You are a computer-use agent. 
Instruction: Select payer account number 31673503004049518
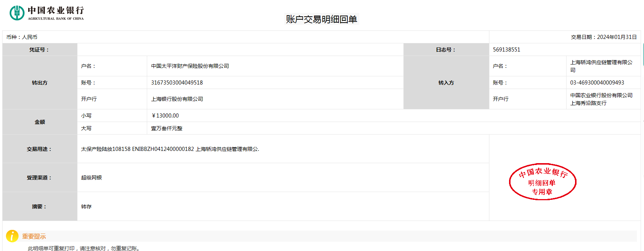point(177,83)
